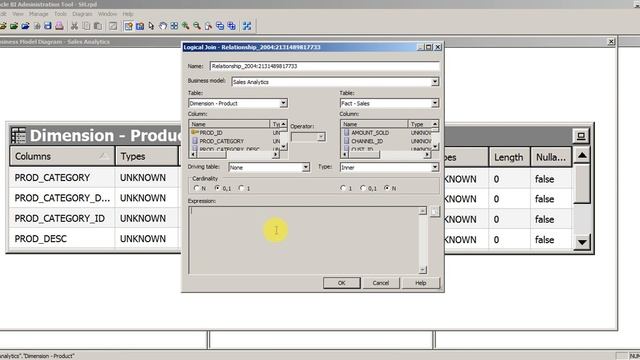
Task: Click the blue expand tables toolbar icon
Action: [231, 26]
